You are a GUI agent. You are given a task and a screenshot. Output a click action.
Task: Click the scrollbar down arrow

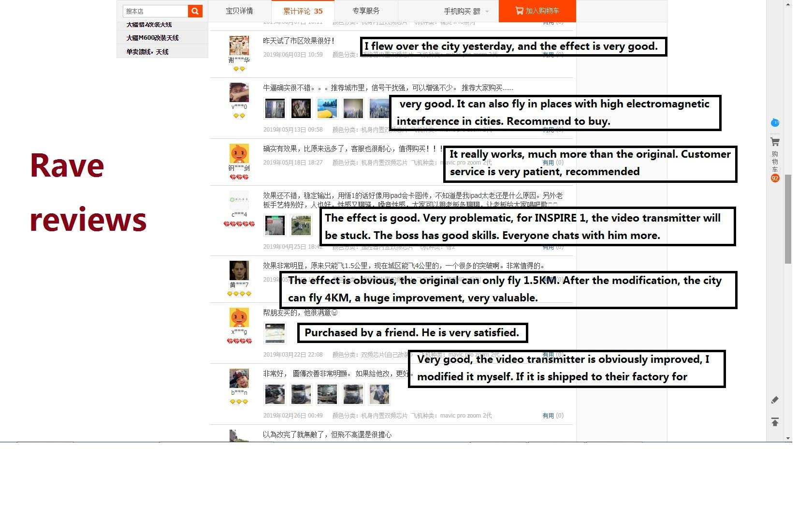pyautogui.click(x=788, y=438)
